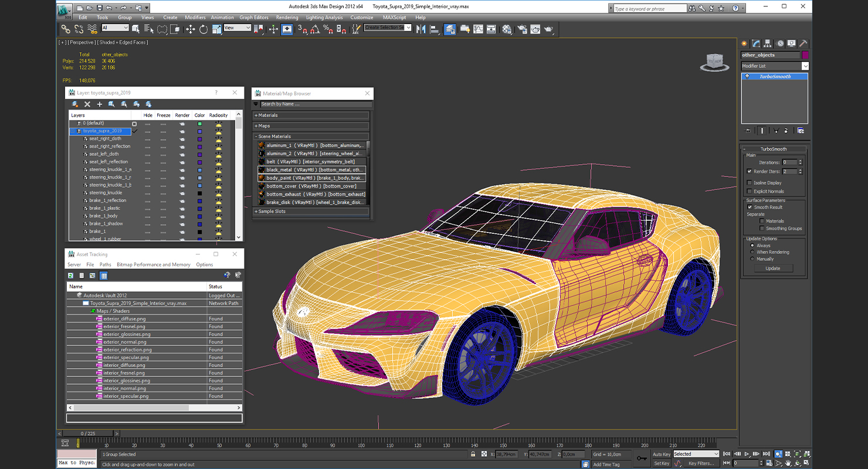Select the Manually update option
Image resolution: width=868 pixels, height=469 pixels.
(x=752, y=259)
